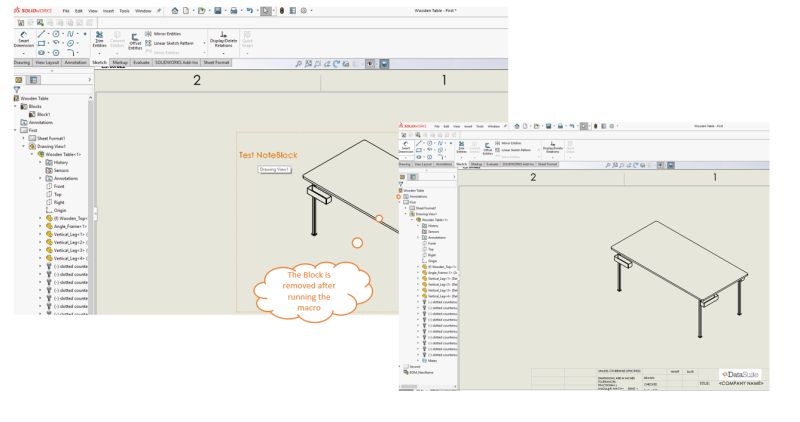This screenshot has width=800, height=422.
Task: Open Window menu in right SolidWorks window
Action: click(x=493, y=126)
